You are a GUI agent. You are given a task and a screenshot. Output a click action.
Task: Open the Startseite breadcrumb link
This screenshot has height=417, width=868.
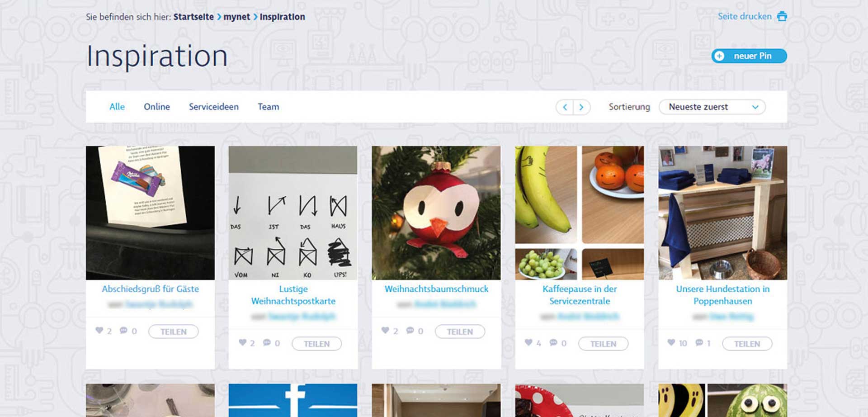click(193, 17)
